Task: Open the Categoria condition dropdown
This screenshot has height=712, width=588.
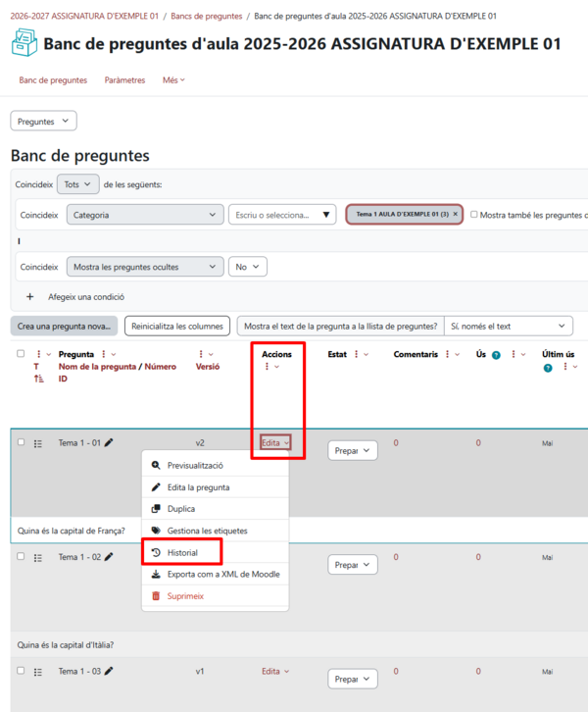Action: (145, 215)
